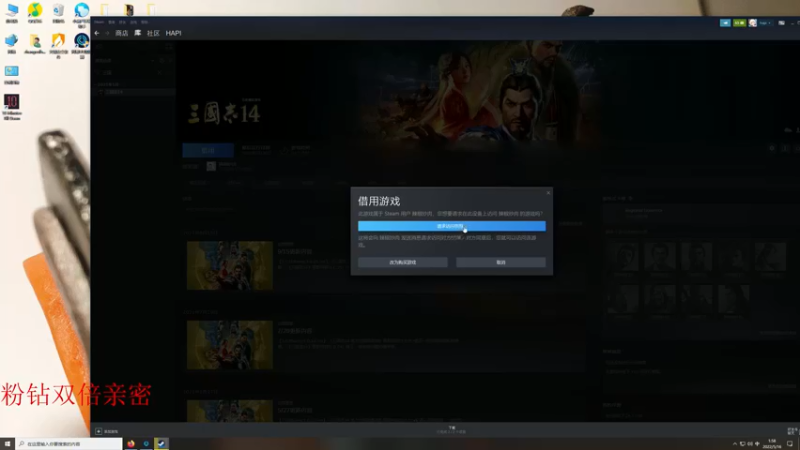The height and width of the screenshot is (450, 800).
Task: Open the 商店 store tab
Action: click(121, 33)
